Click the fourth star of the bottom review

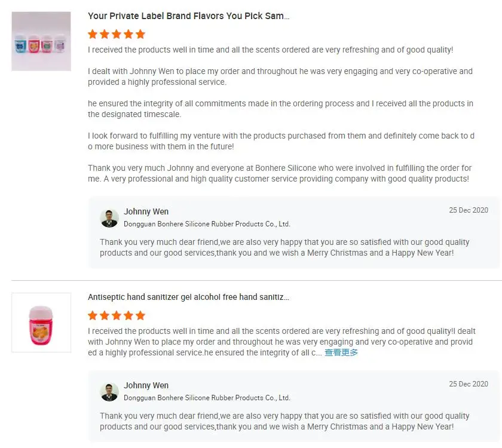click(x=129, y=315)
